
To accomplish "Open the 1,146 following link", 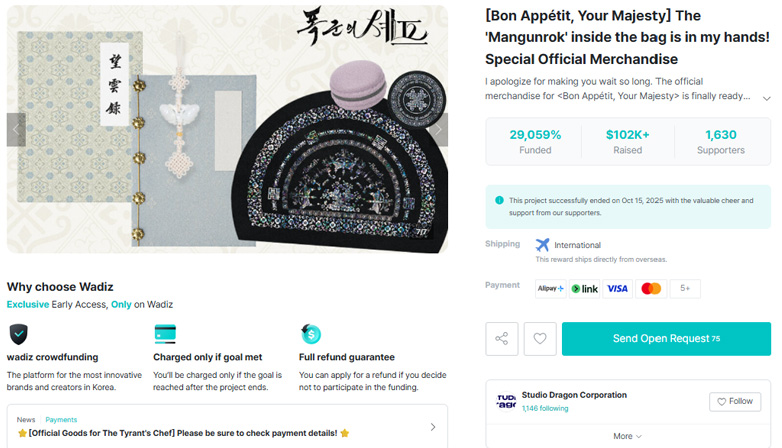I will coord(544,408).
